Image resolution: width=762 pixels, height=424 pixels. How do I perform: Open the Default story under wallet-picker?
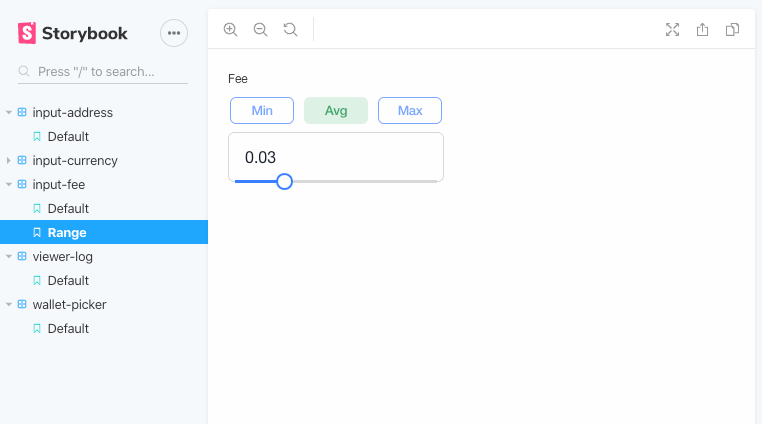(104, 329)
